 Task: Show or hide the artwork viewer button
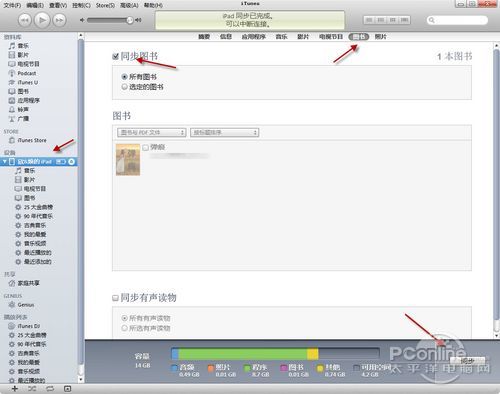pos(67,389)
